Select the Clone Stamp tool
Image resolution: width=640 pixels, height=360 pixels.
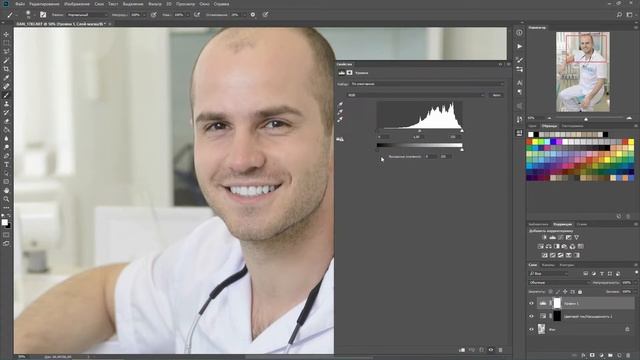point(6,104)
